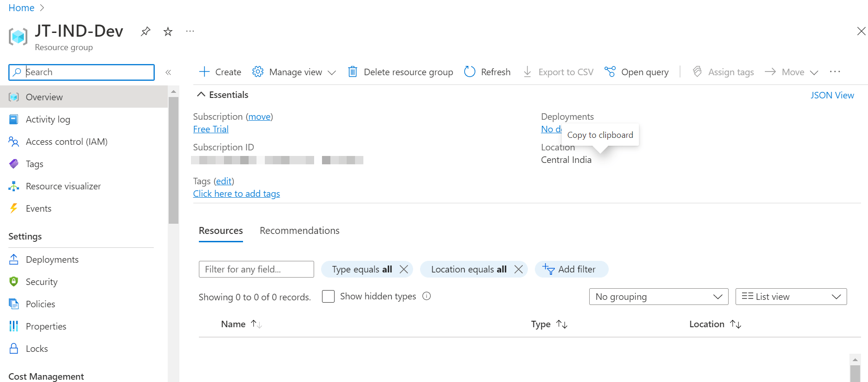The height and width of the screenshot is (382, 868).
Task: Open the ellipsis menu beside title
Action: pyautogui.click(x=190, y=32)
